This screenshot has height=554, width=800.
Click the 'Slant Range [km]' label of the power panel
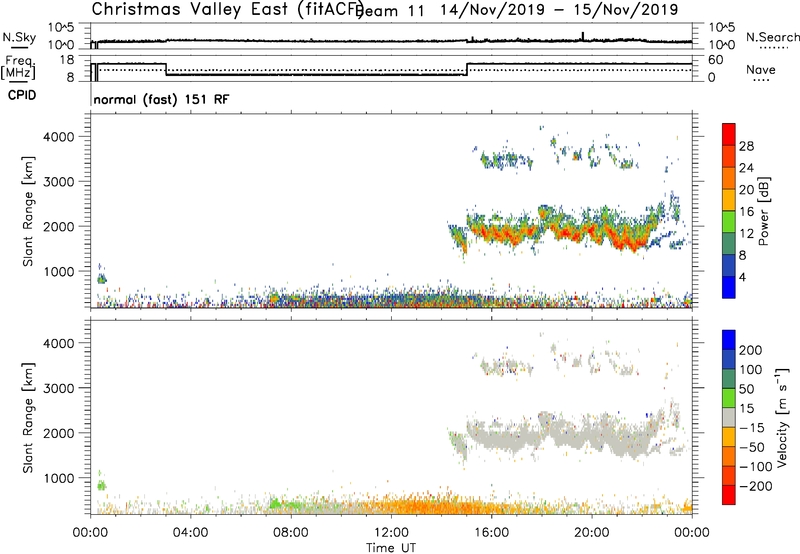coord(28,211)
